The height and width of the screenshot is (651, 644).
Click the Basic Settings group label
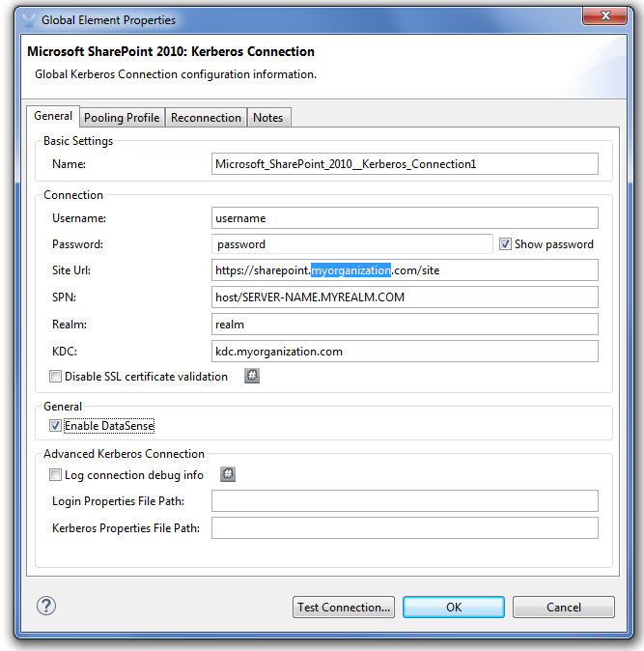tap(78, 141)
